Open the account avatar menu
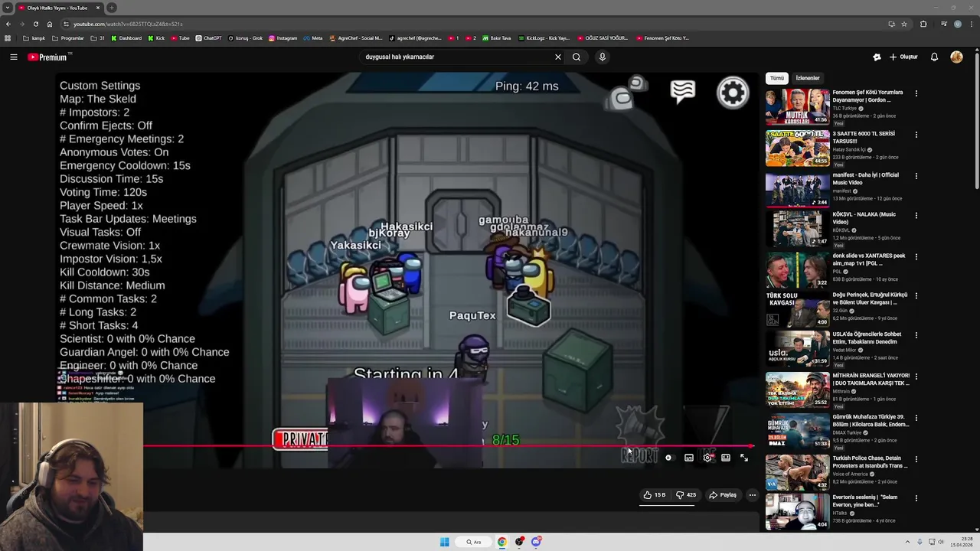The width and height of the screenshot is (980, 551). [956, 57]
